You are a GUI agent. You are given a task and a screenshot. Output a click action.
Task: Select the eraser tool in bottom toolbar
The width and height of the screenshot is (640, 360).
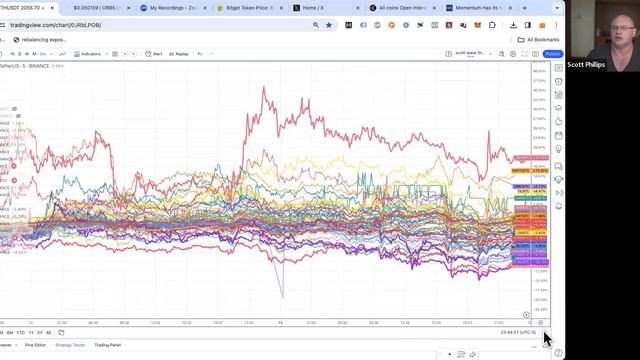(x=472, y=354)
